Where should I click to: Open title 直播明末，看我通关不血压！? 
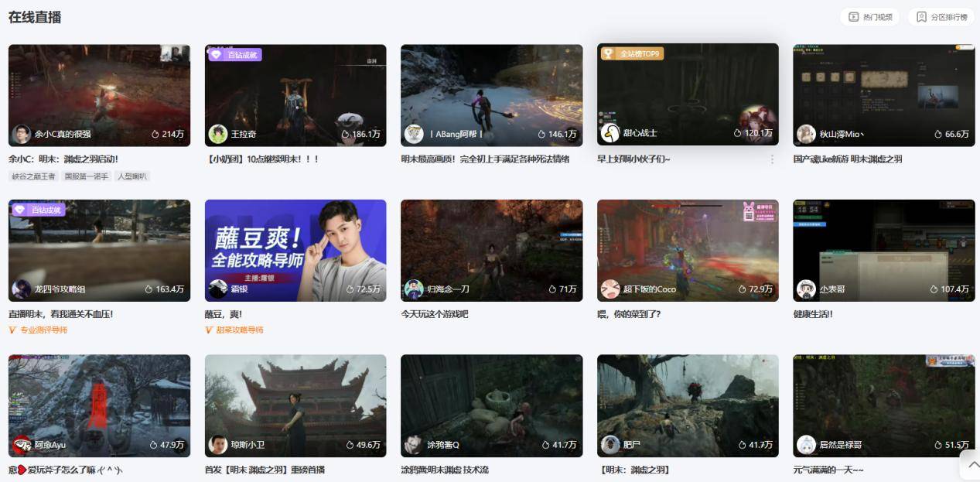tap(61, 315)
